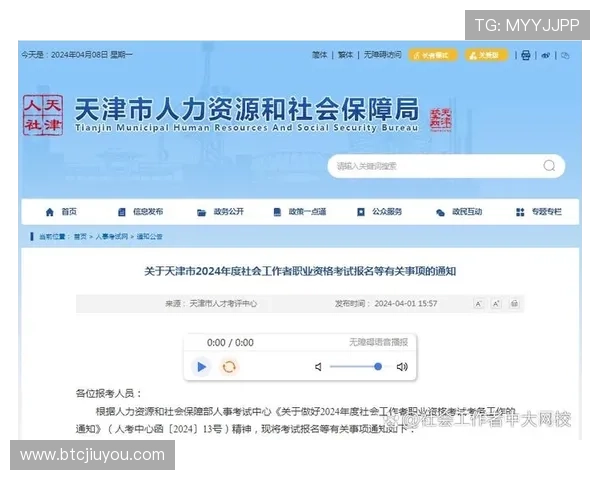
Task: Click the top bar Weibo icon
Action: [546, 56]
